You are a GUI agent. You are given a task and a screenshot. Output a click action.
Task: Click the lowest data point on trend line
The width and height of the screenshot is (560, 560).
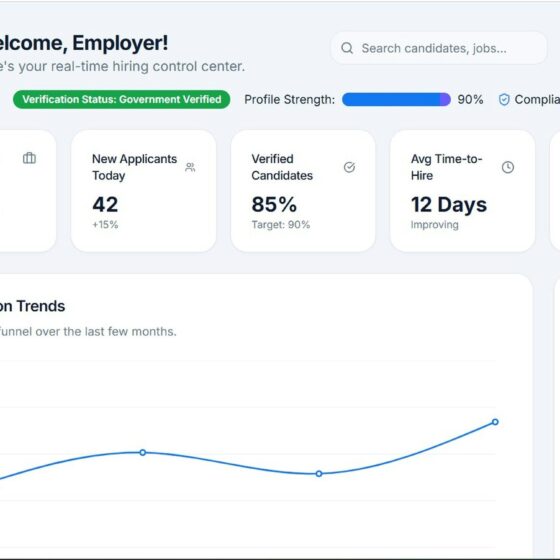(319, 474)
